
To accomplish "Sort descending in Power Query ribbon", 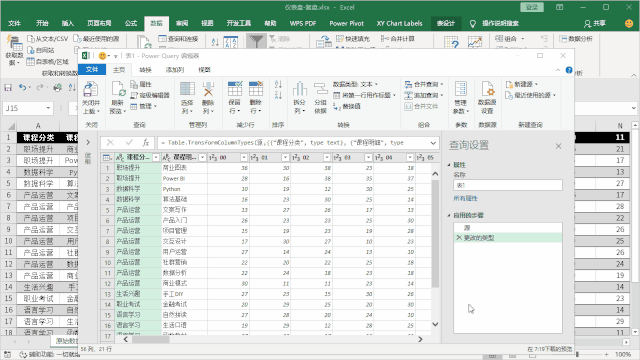I will tap(278, 95).
